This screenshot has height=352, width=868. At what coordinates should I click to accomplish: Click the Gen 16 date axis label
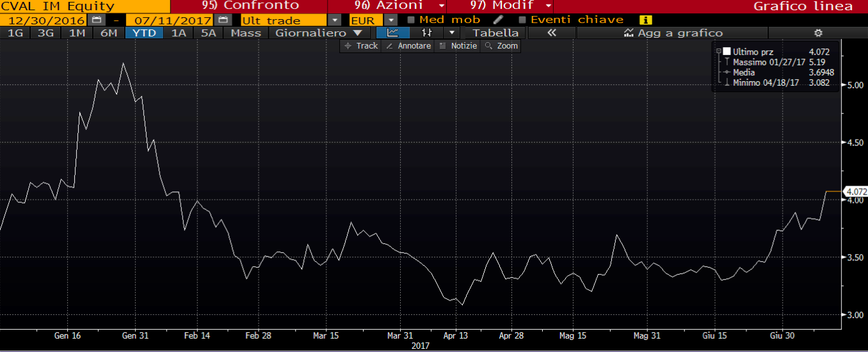coord(67,335)
